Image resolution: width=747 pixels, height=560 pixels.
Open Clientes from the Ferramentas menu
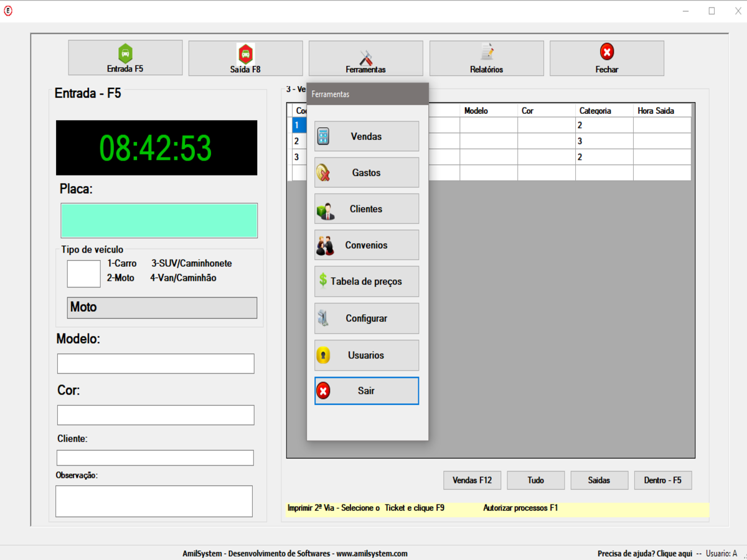(367, 209)
